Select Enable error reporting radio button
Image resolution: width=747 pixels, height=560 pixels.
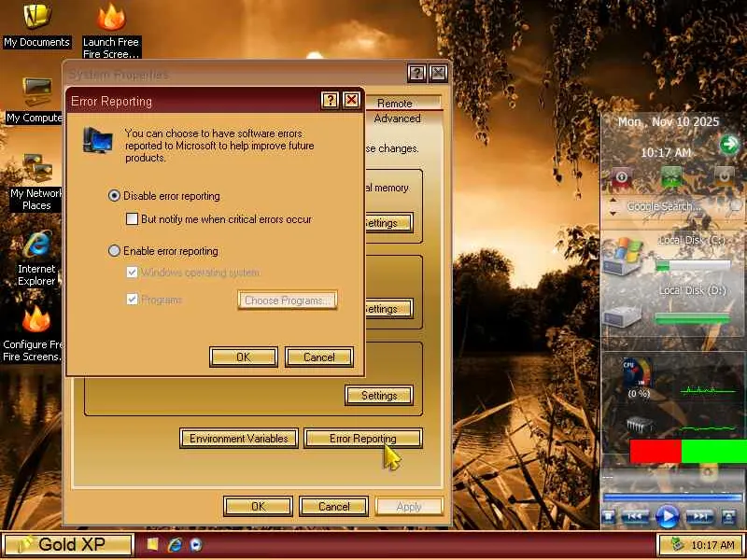[x=114, y=250]
